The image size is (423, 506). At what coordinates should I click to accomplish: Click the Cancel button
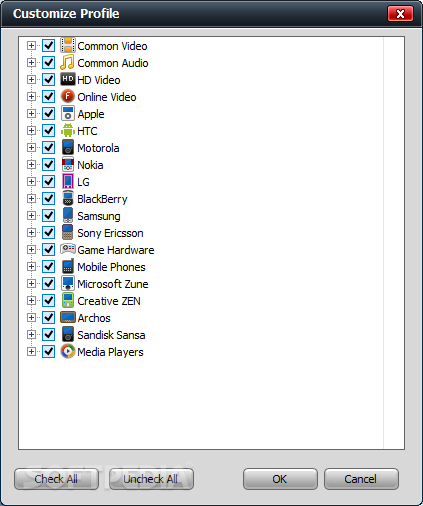pyautogui.click(x=361, y=479)
